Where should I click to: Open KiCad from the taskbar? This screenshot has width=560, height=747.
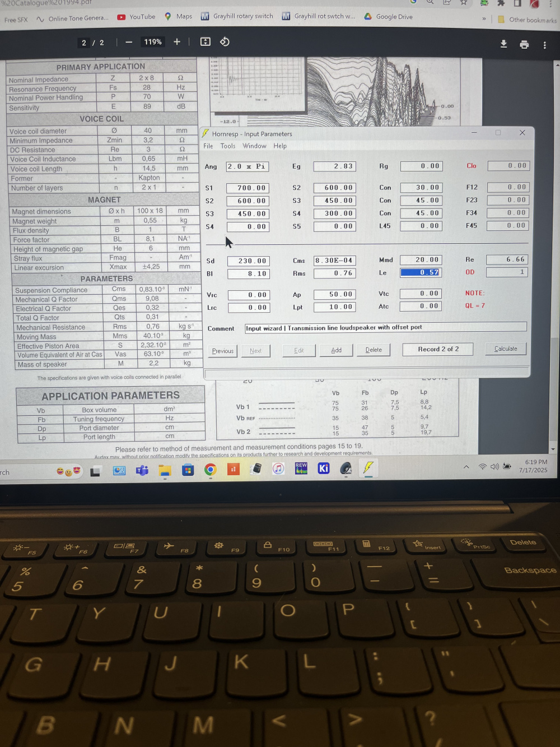(324, 468)
